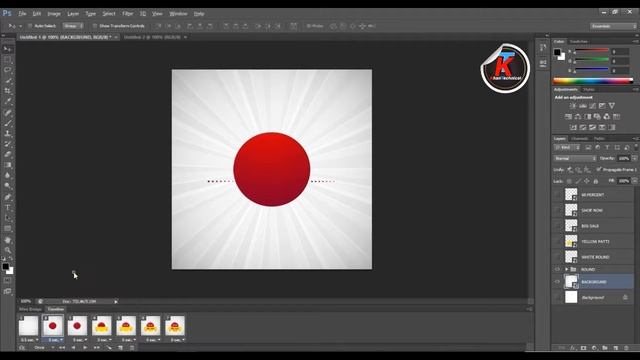Click the lock all layer icon

click(596, 181)
